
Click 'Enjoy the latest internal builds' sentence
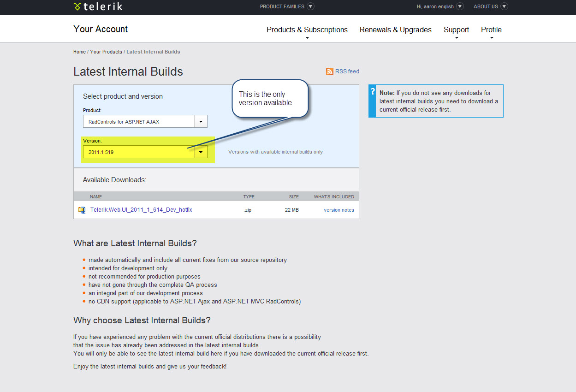point(150,366)
